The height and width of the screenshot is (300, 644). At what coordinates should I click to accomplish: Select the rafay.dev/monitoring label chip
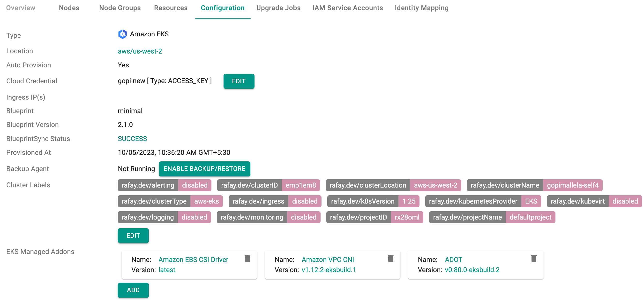click(x=269, y=217)
